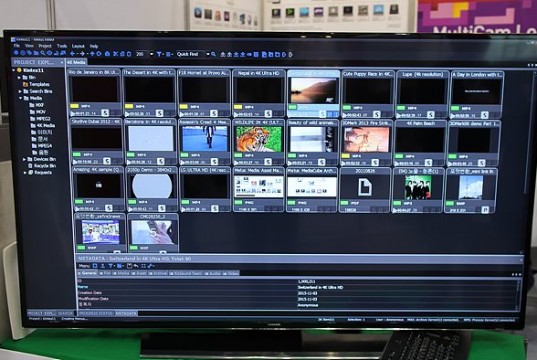This screenshot has height=360, width=537.
Task: Open the Tools menu
Action: (x=62, y=46)
